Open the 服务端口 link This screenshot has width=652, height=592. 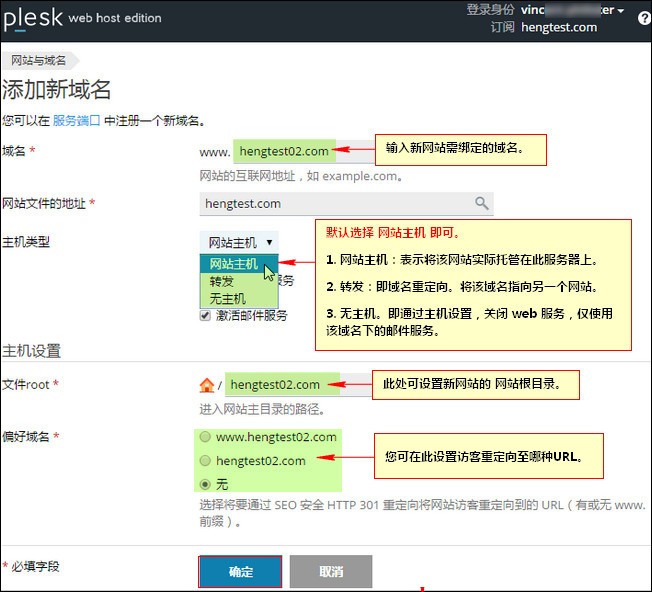[77, 121]
